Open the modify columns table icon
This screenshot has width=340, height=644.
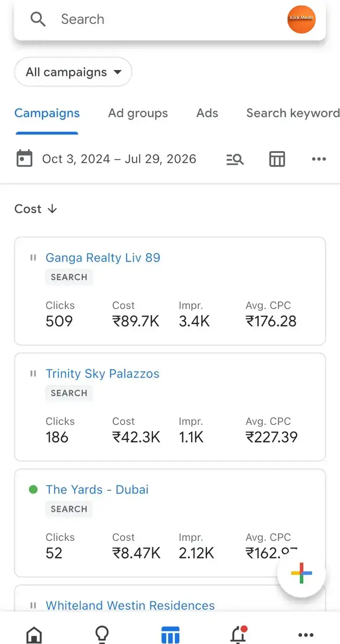click(x=277, y=159)
